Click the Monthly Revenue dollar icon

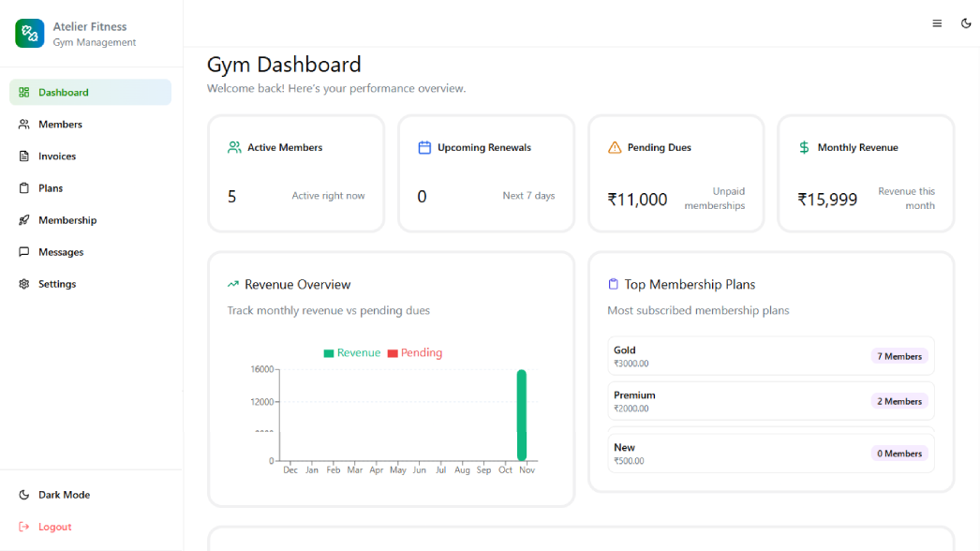pyautogui.click(x=804, y=147)
